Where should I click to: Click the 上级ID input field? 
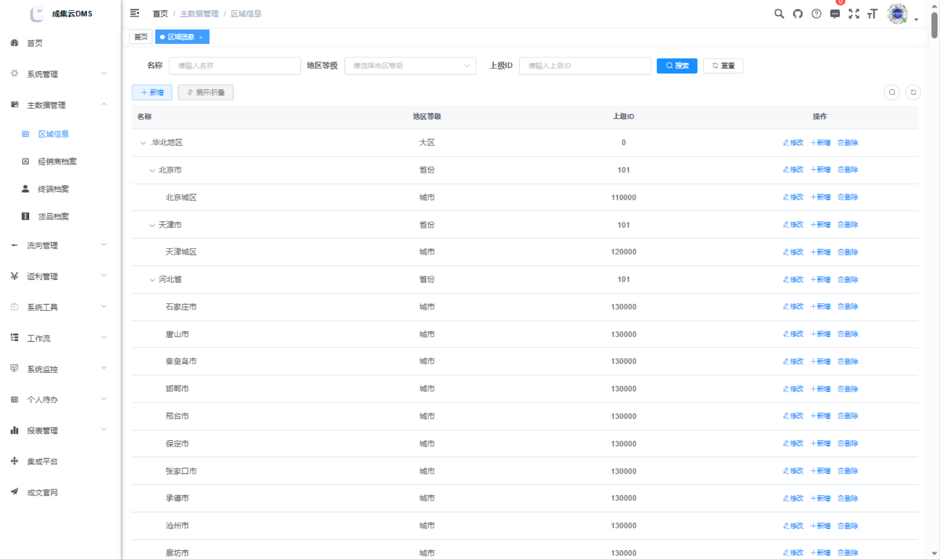click(x=584, y=66)
